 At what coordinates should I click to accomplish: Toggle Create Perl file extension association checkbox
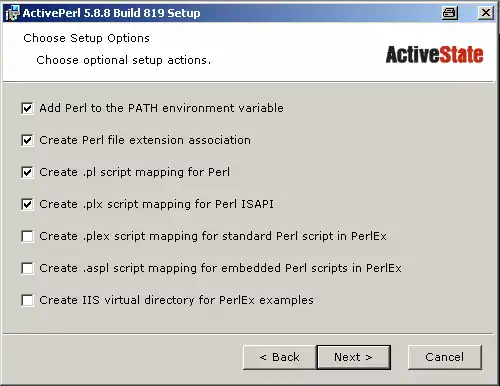point(27,140)
